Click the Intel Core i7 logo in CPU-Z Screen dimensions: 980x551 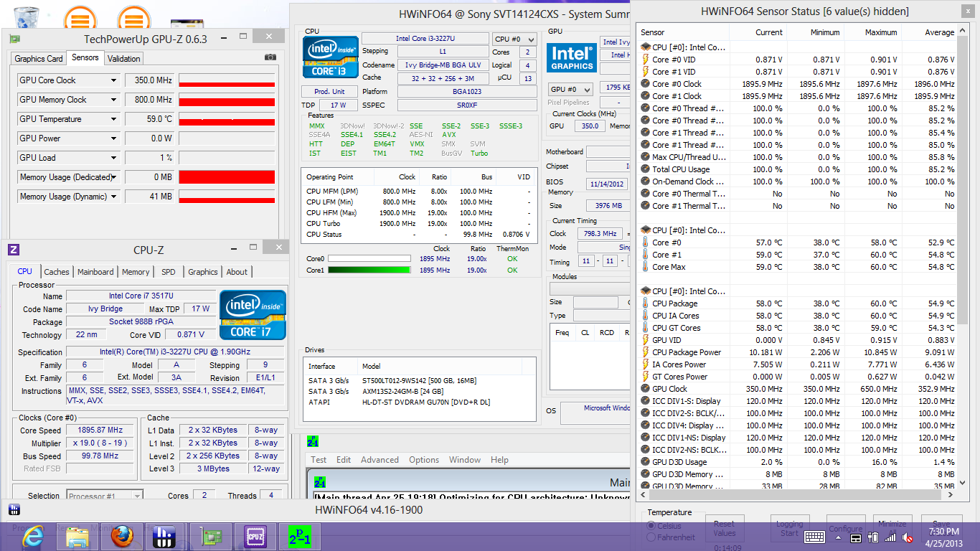click(x=253, y=315)
